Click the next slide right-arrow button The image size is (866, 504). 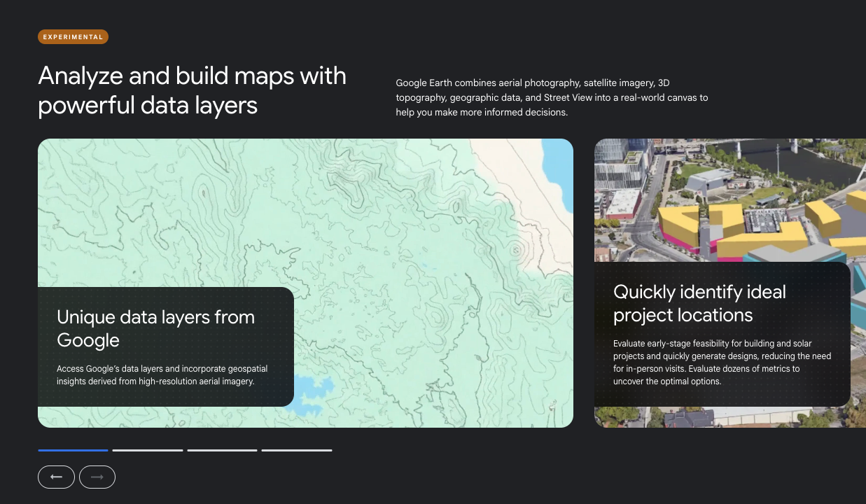tap(97, 477)
